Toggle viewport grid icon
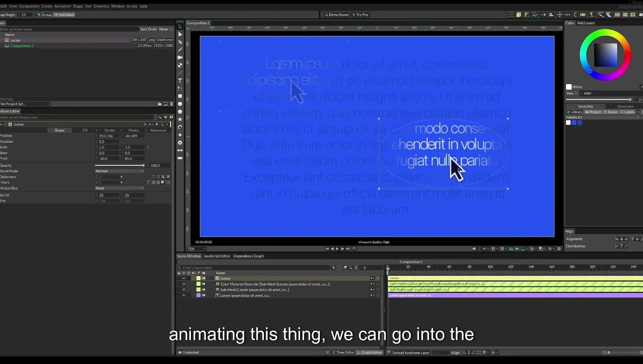 pos(502,249)
